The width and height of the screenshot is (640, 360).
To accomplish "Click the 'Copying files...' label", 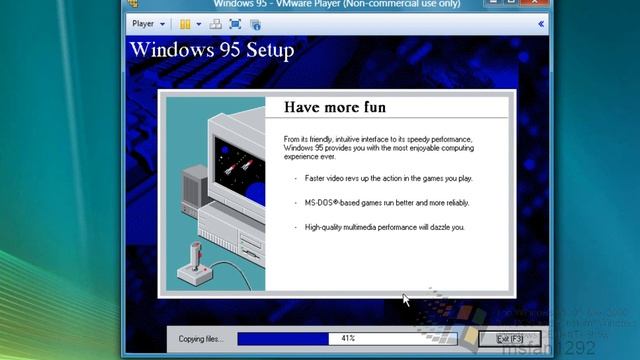I will (201, 339).
